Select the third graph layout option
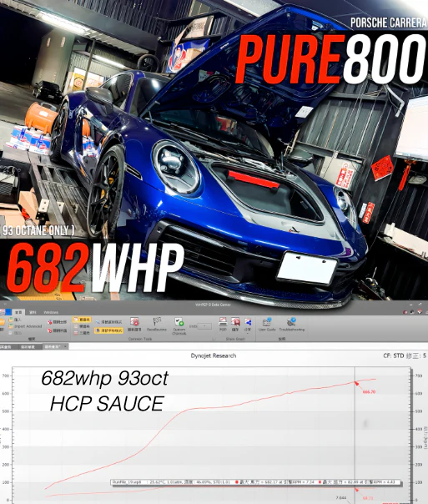Image resolution: width=428 pixels, height=504 pixels. [x=82, y=333]
